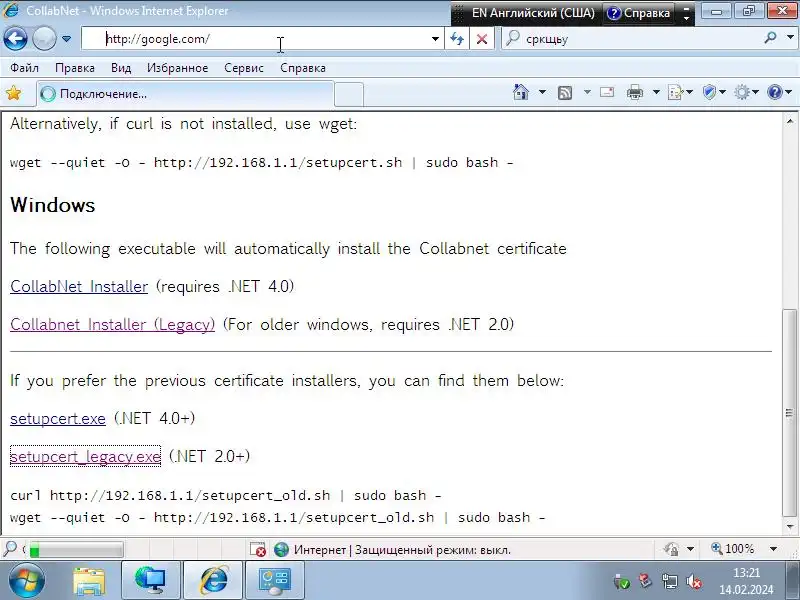Click the curl setupcert_old.sh command line

point(226,495)
